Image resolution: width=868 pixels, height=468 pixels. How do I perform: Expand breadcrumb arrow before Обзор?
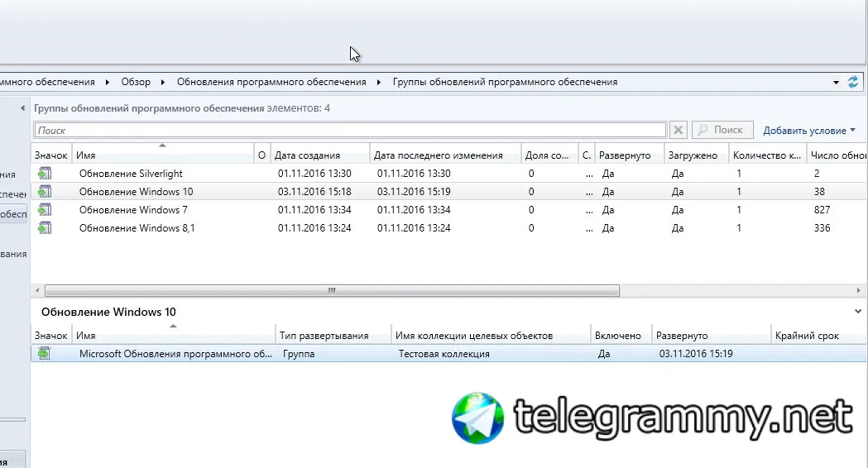[x=108, y=83]
